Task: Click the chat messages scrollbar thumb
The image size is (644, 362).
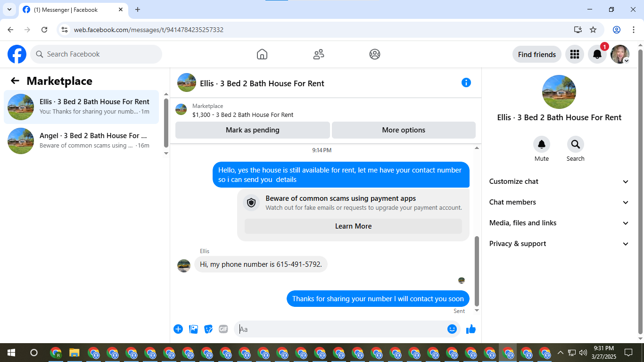Action: tap(477, 271)
